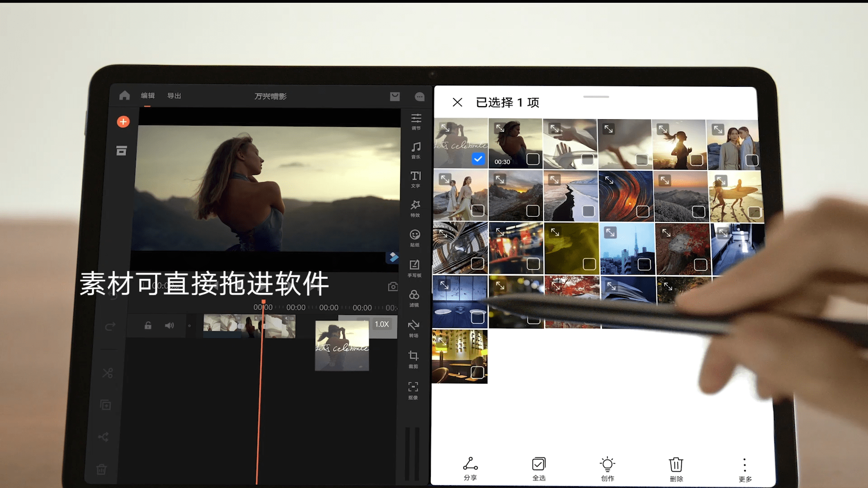Check the hands photo checkbox
The height and width of the screenshot is (488, 868).
pyautogui.click(x=587, y=160)
